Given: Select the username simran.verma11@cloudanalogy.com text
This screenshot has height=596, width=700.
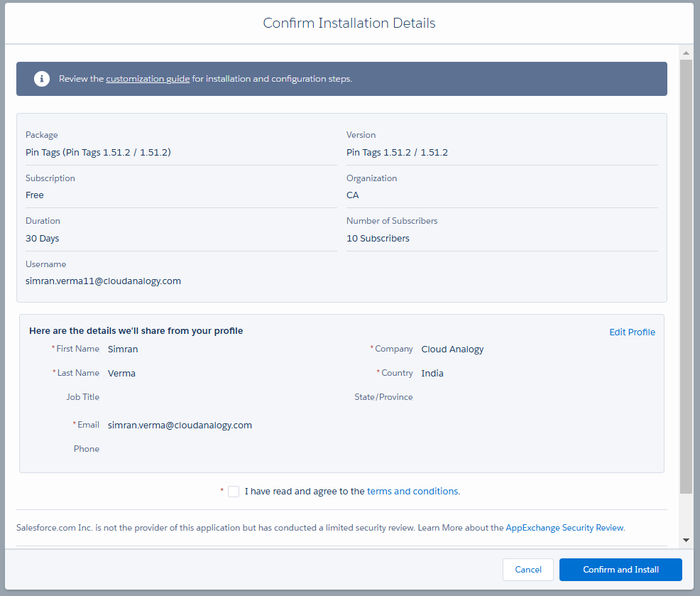Looking at the screenshot, I should 103,281.
